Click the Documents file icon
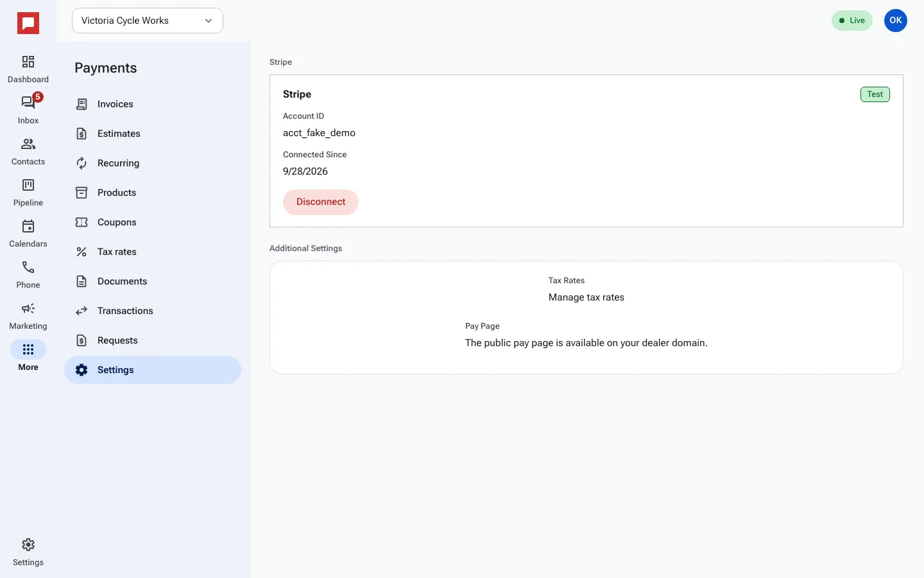The height and width of the screenshot is (578, 924). coord(81,281)
